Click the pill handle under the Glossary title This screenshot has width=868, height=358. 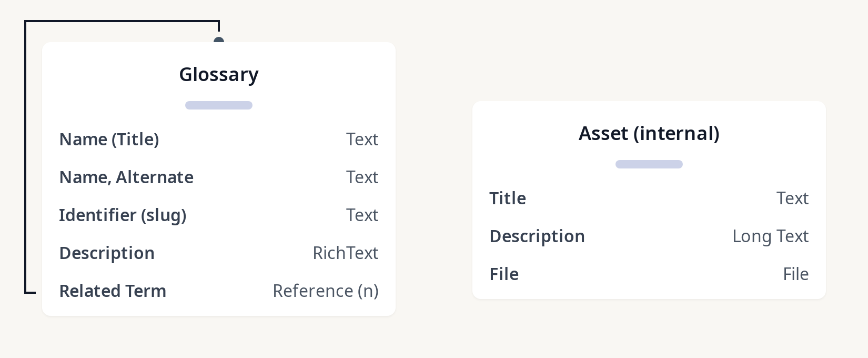[x=219, y=105]
